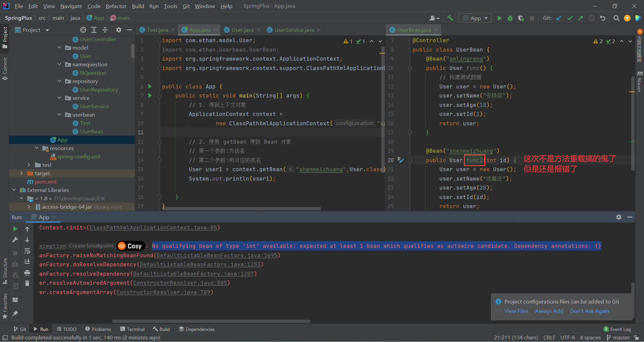The image size is (644, 342).
Task: Click the Git update project arrow
Action: coord(559,18)
